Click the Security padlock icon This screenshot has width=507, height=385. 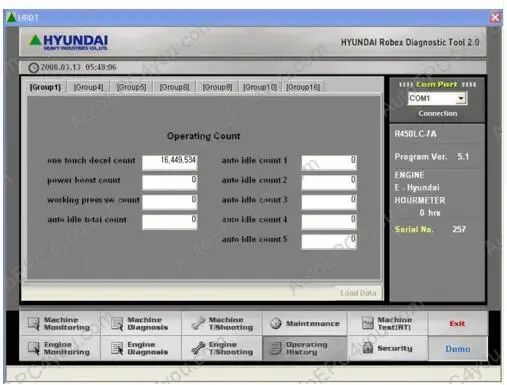[x=368, y=348]
